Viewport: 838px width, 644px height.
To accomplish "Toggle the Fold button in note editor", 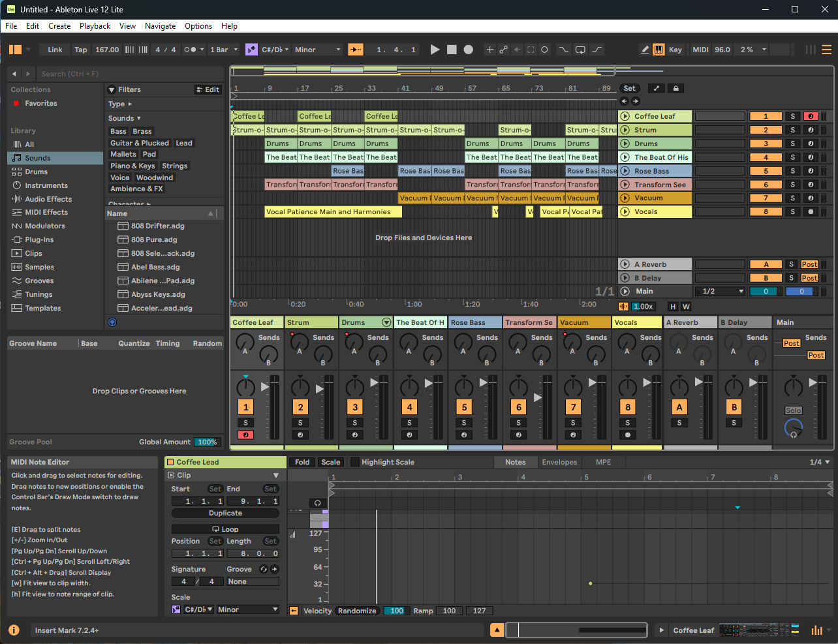I will pyautogui.click(x=302, y=462).
